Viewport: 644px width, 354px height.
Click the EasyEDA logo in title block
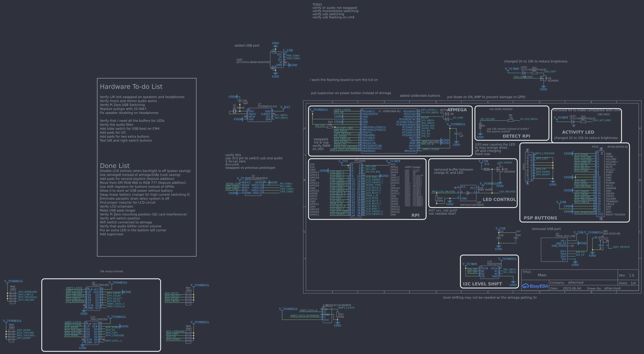pos(535,286)
